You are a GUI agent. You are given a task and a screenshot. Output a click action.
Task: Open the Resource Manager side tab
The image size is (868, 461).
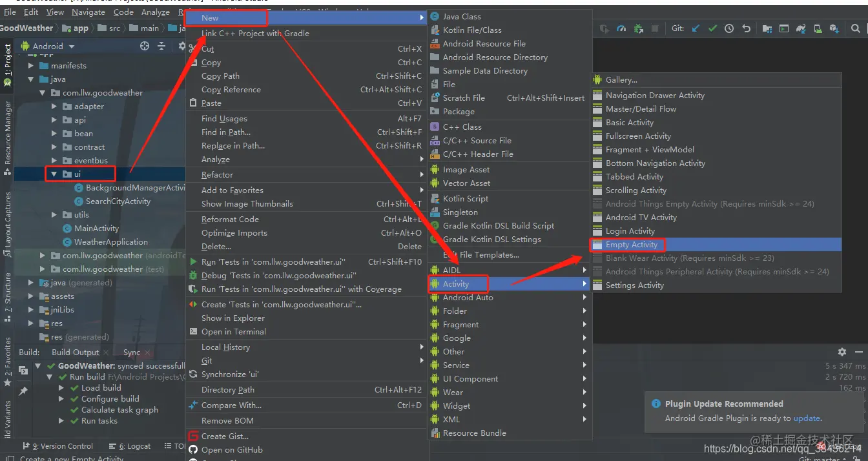tap(8, 138)
